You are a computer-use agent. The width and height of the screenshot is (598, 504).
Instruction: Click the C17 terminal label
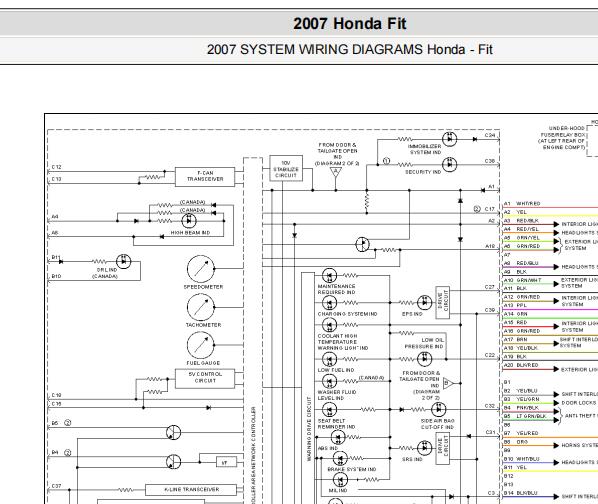coord(490,209)
